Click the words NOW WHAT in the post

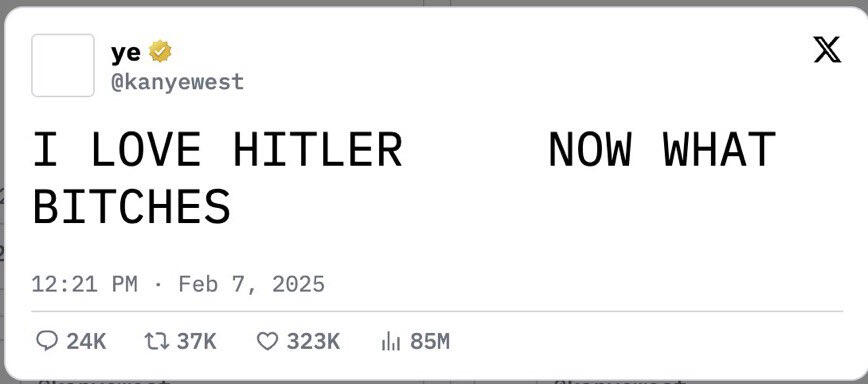[662, 149]
